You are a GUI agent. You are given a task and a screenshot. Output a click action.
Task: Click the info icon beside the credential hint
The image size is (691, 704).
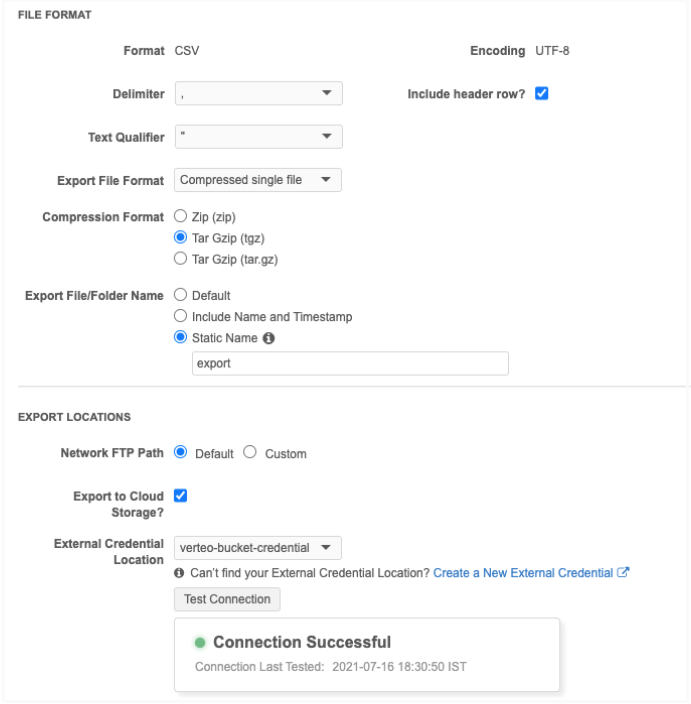179,573
